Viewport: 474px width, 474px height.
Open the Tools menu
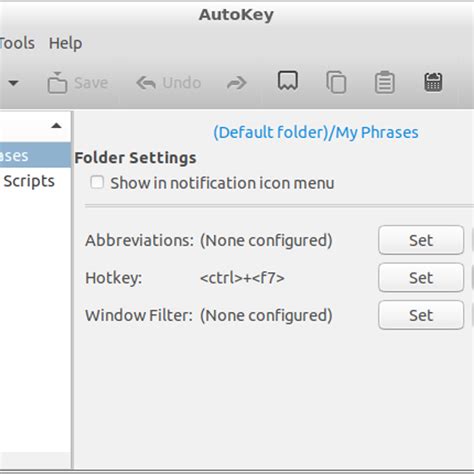[17, 43]
